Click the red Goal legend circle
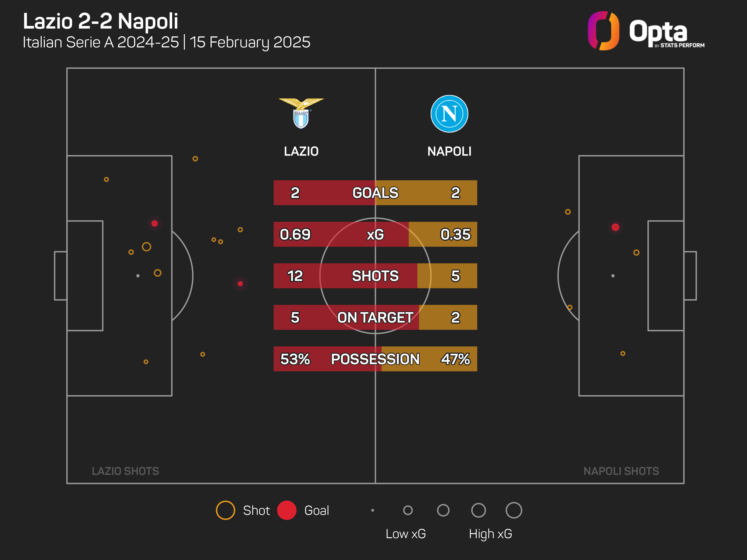The image size is (747, 560). [287, 510]
